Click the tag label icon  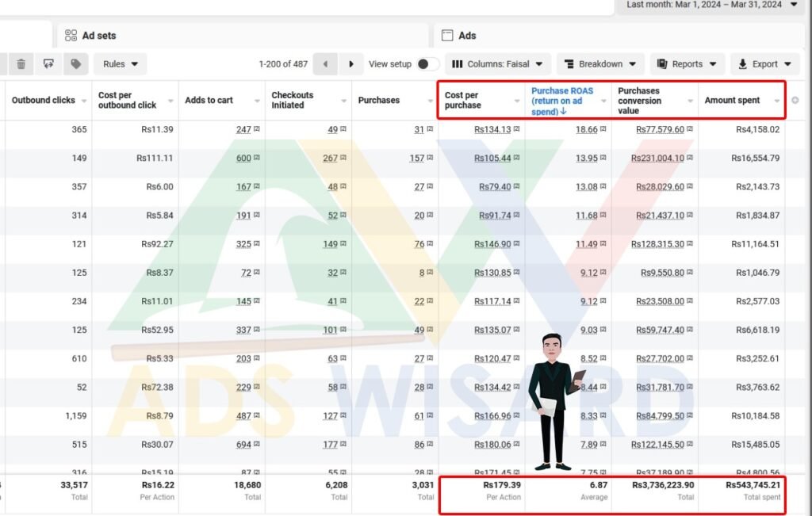76,63
